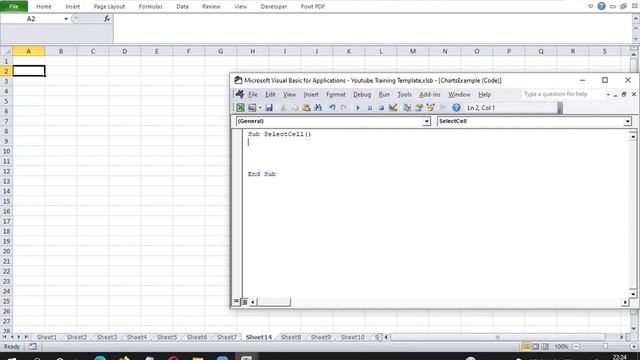Screen dimensions: 640x360
Task: Open the Properties Window icon in VBA toolbar
Action: click(x=419, y=108)
